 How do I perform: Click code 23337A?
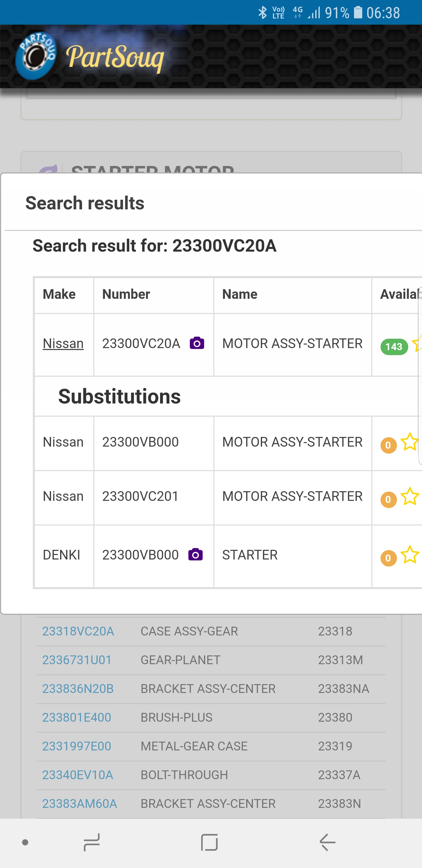click(x=339, y=775)
